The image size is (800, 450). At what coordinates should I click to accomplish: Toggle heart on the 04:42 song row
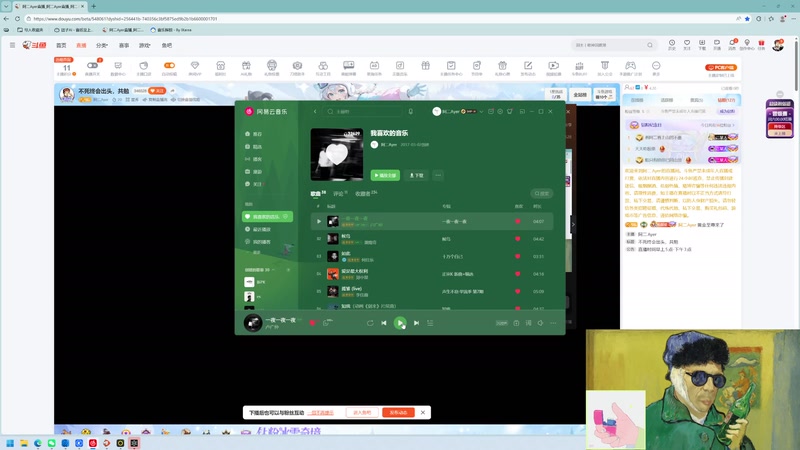tap(518, 239)
